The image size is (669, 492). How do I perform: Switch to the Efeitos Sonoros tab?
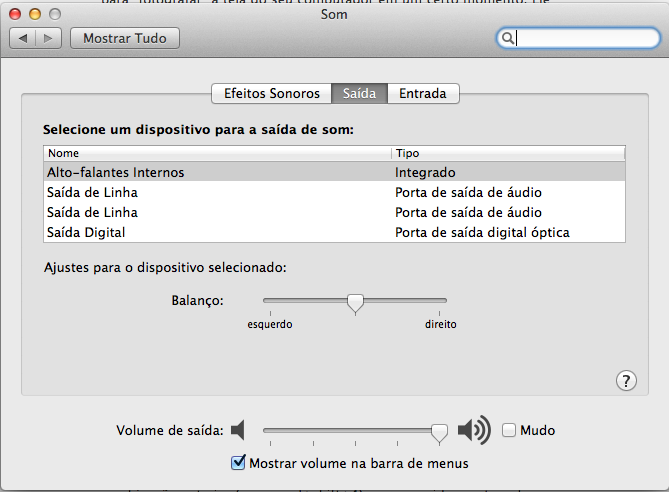click(271, 93)
